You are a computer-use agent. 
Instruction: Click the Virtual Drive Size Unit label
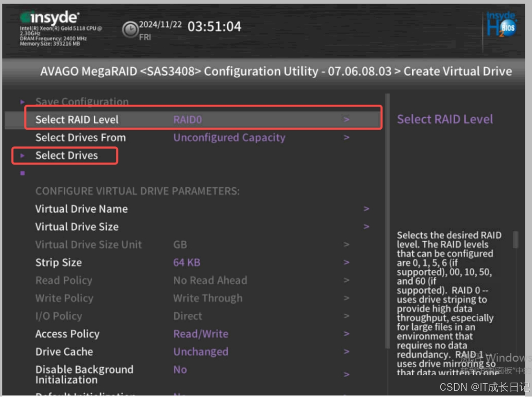point(88,245)
